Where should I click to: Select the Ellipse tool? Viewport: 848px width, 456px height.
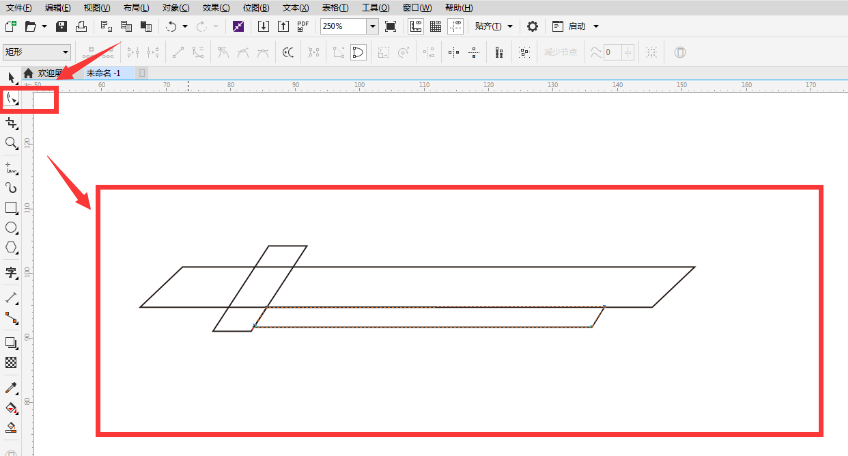click(x=11, y=228)
